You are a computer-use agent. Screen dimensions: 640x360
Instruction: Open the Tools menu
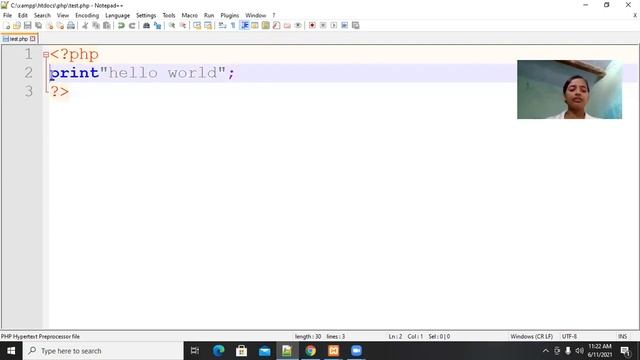[169, 16]
